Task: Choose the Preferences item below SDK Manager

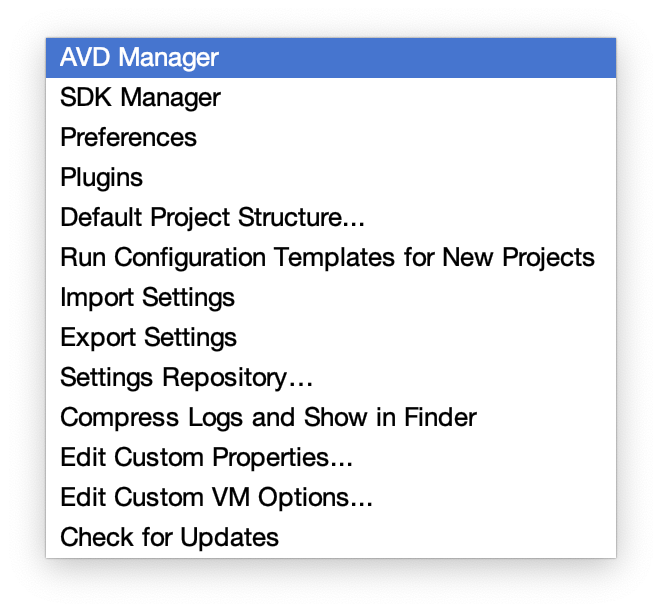Action: [x=128, y=137]
